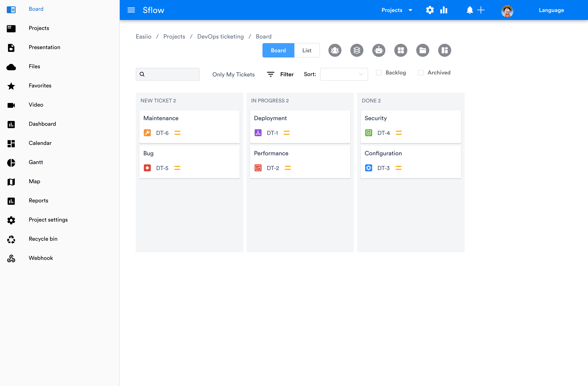This screenshot has height=386, width=588.
Task: Enable the Archived checkbox
Action: [x=421, y=73]
